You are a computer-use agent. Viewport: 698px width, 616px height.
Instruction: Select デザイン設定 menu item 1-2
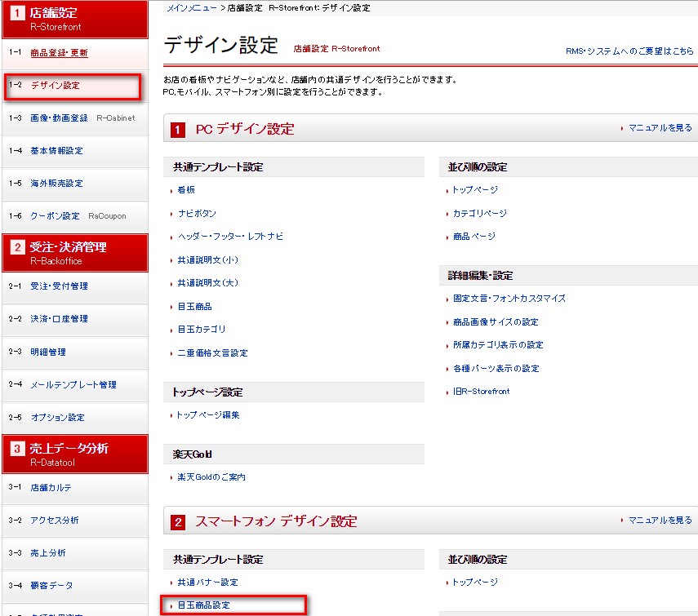[x=55, y=86]
